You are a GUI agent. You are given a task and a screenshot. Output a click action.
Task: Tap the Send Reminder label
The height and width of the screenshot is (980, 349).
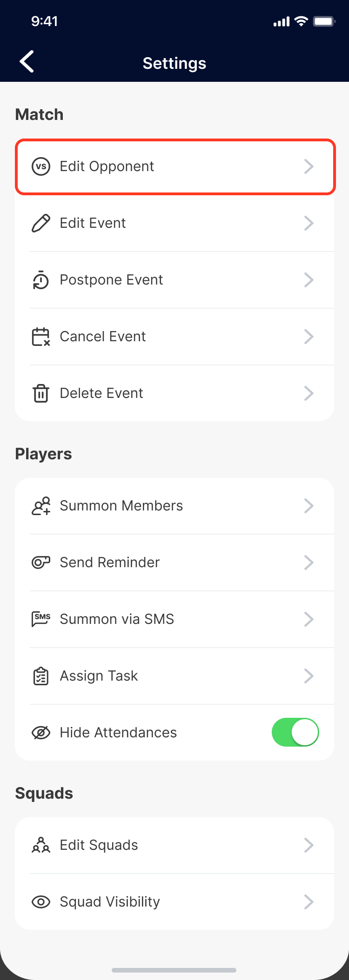pyautogui.click(x=110, y=563)
